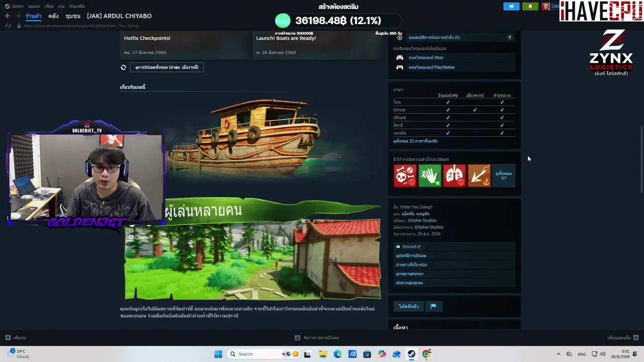Click Add a Game (เพิ่มเกม) button
Viewport: 644px width, 362px height.
pyautogui.click(x=16, y=338)
